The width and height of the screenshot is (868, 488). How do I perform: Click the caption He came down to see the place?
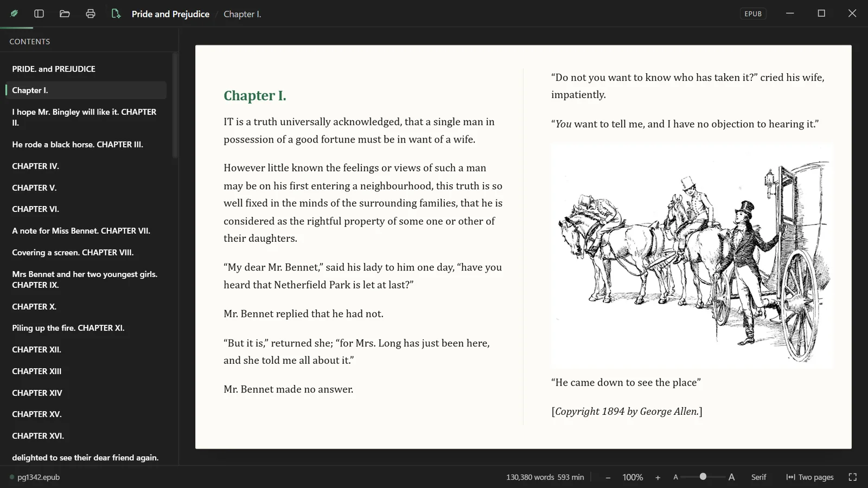tap(626, 382)
